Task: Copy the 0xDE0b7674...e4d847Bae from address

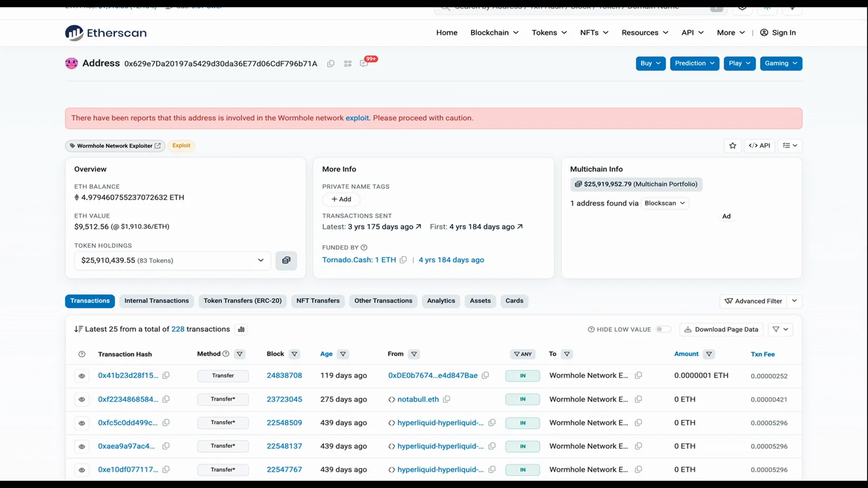Action: [486, 375]
